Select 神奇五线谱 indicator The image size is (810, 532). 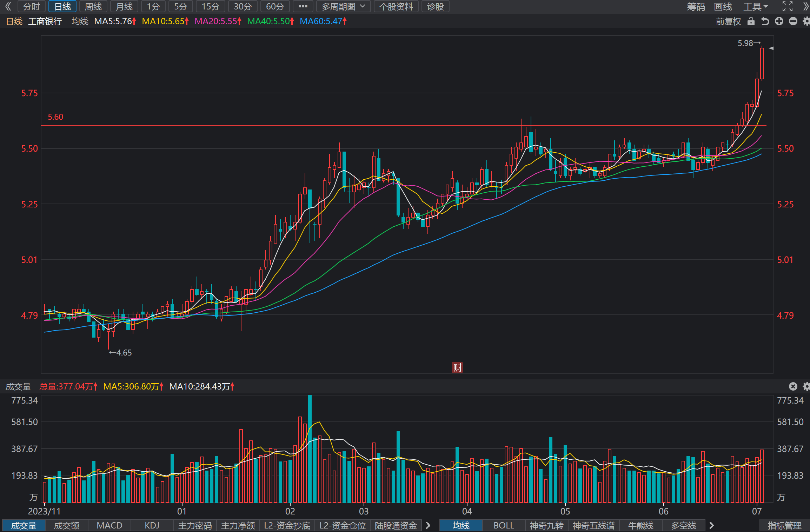pyautogui.click(x=593, y=525)
